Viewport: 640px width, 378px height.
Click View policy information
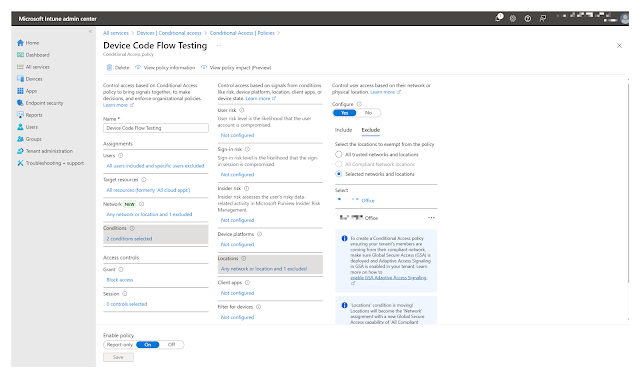pyautogui.click(x=165, y=67)
